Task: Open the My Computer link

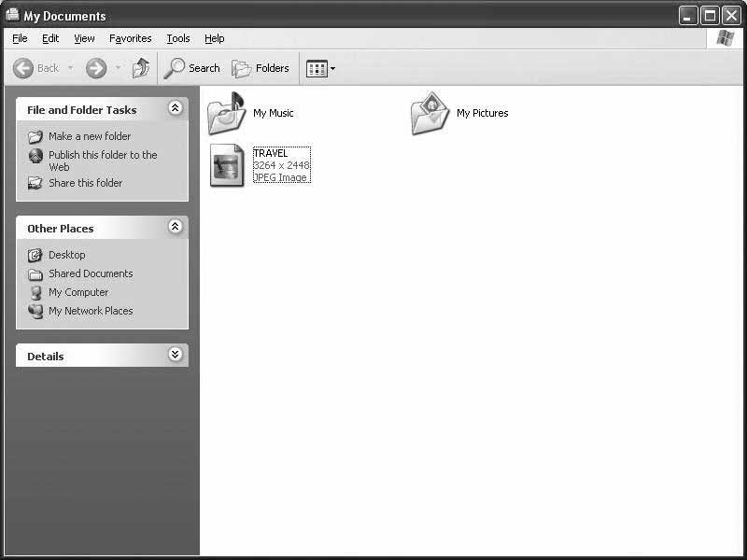Action: pyautogui.click(x=78, y=292)
